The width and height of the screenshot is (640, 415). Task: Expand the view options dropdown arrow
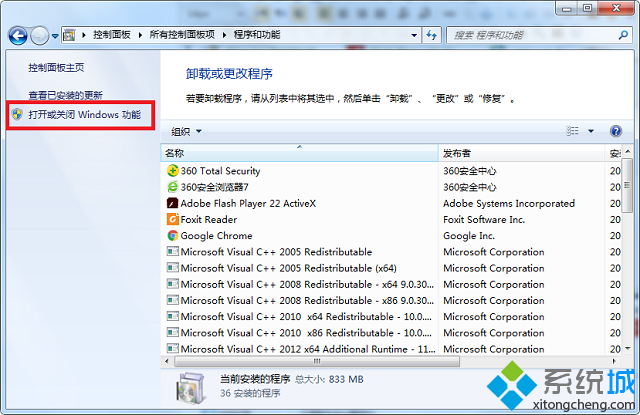[x=591, y=131]
